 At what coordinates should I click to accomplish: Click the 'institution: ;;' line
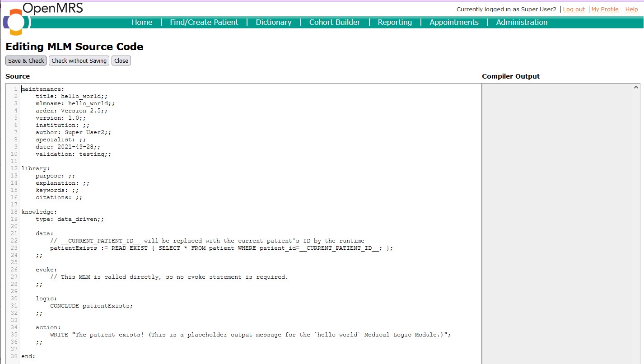[63, 125]
